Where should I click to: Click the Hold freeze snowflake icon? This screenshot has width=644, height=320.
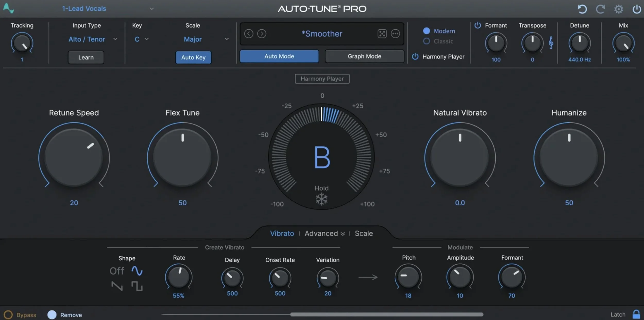point(321,199)
